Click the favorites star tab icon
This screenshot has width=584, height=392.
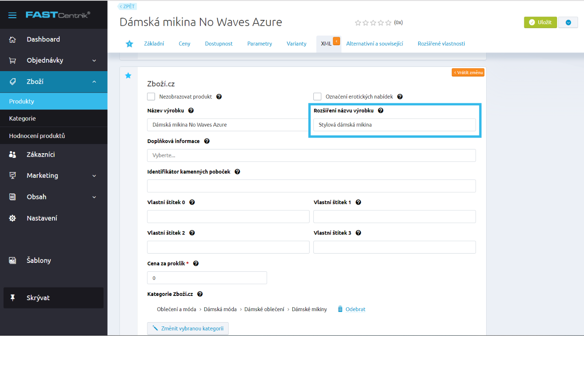click(x=130, y=44)
